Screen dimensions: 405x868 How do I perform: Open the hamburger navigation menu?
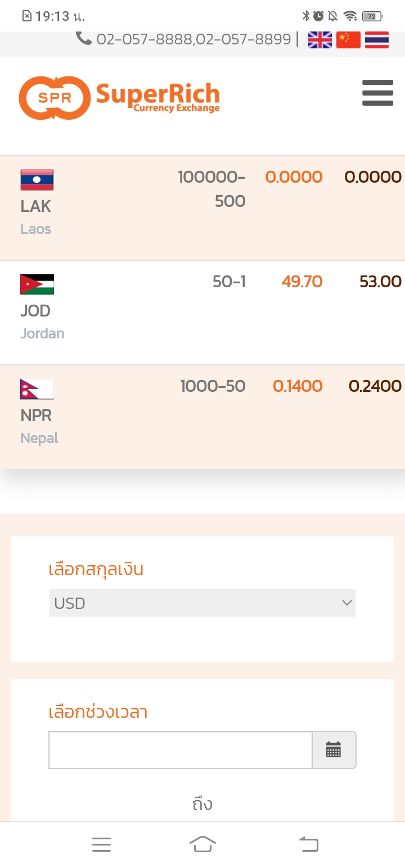(377, 92)
